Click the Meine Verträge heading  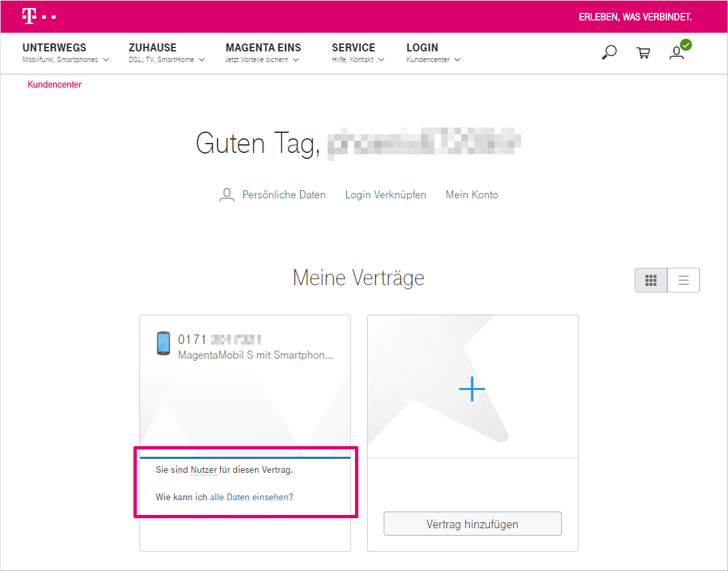358,278
